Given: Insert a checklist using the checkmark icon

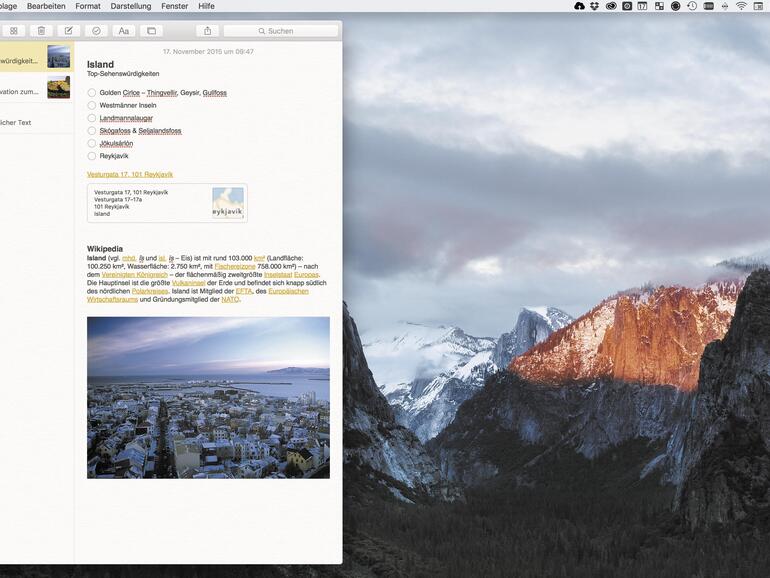Looking at the screenshot, I should 96,31.
